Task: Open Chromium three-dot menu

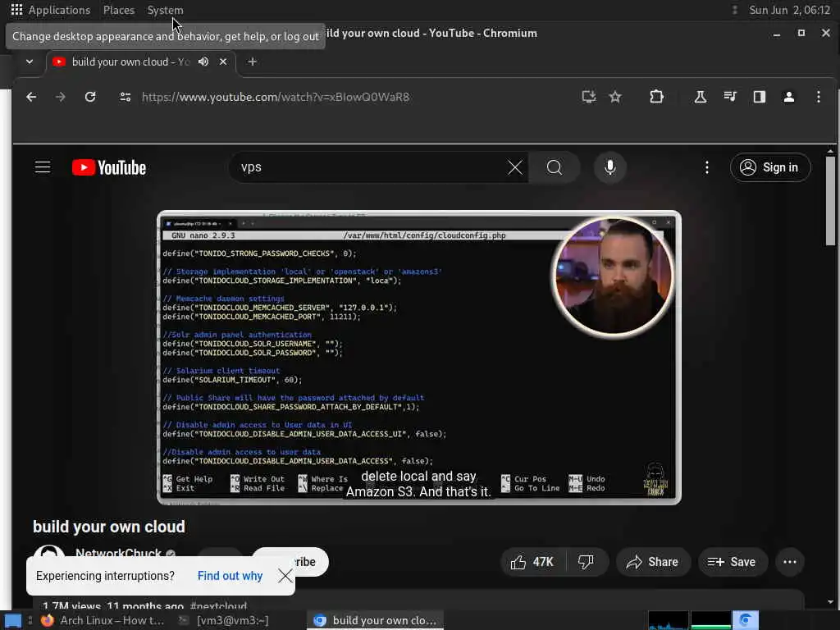Action: coord(818,97)
